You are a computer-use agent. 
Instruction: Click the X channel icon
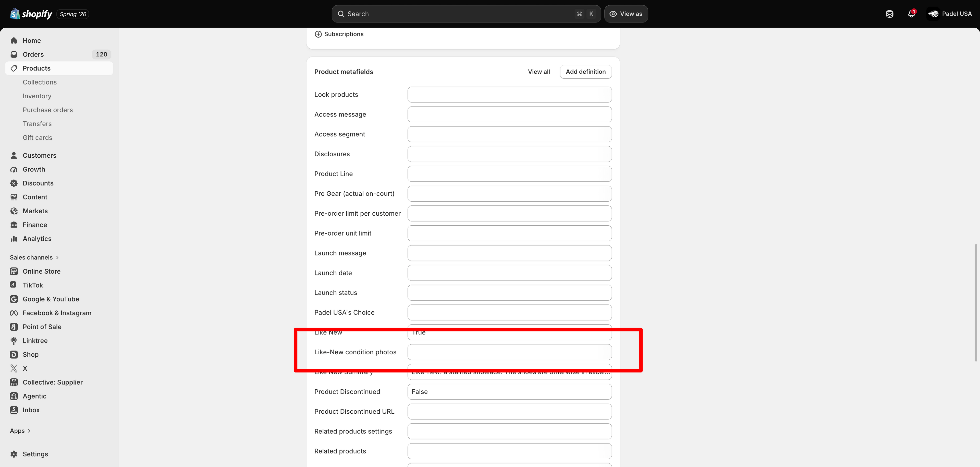point(14,368)
